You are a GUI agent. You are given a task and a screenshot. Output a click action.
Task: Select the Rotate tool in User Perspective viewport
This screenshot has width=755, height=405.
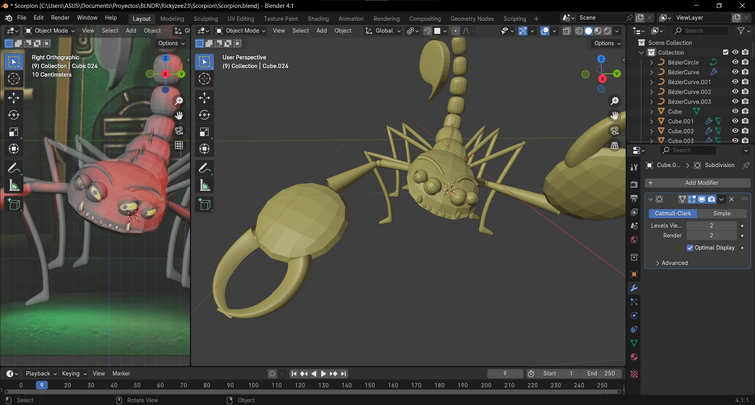(205, 115)
